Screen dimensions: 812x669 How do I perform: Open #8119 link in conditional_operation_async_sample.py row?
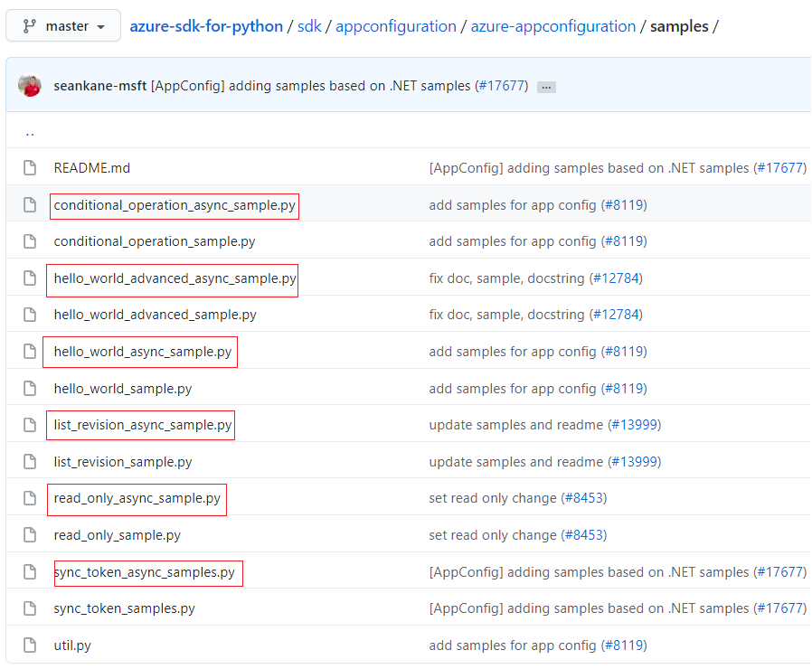point(624,205)
